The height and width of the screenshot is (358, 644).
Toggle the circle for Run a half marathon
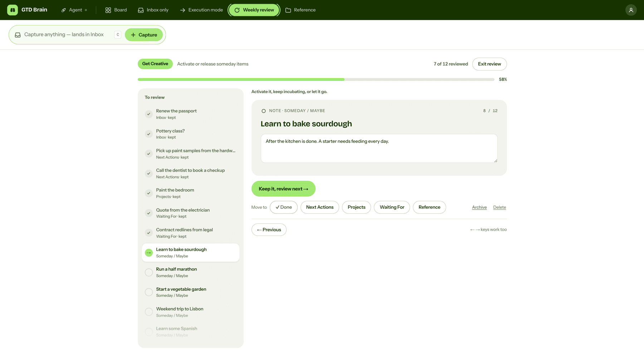[149, 272]
